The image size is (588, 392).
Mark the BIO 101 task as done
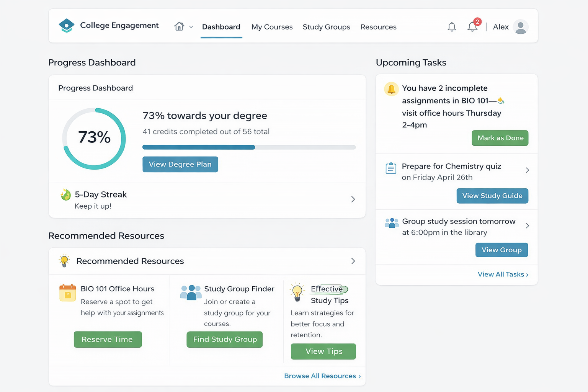click(500, 138)
